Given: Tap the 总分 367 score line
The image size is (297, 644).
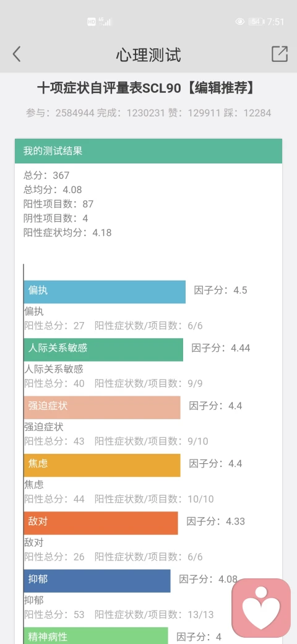Looking at the screenshot, I should (x=46, y=175).
